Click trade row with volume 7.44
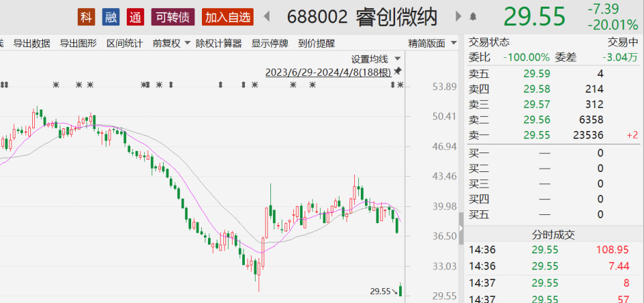 553,267
